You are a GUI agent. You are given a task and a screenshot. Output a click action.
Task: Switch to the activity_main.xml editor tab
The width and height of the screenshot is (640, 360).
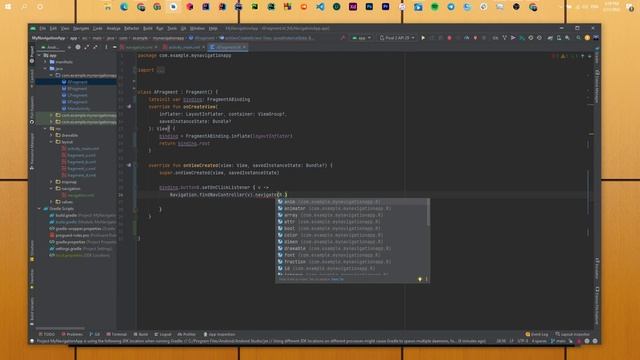pos(184,47)
